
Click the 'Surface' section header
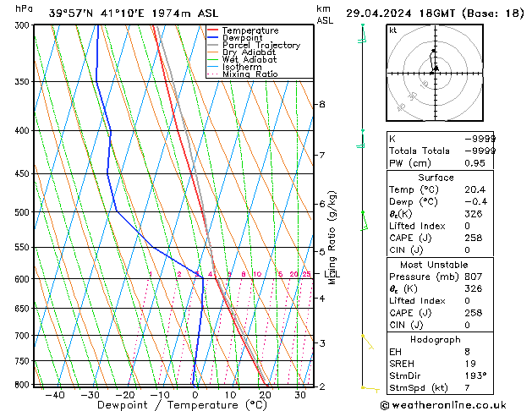coord(436,178)
